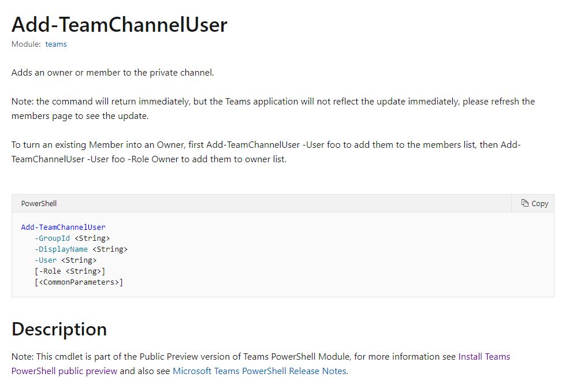Click the note about command returning immediately
Viewport: 573px width, 392px height.
273,109
